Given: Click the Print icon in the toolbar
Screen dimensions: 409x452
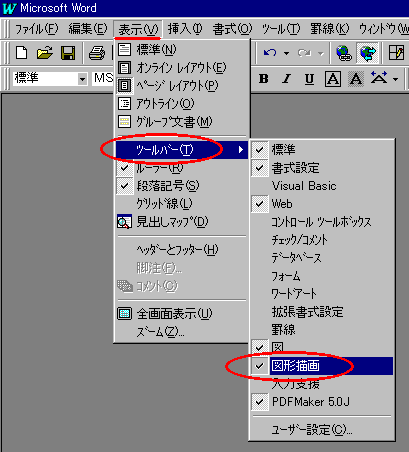Looking at the screenshot, I should (97, 53).
